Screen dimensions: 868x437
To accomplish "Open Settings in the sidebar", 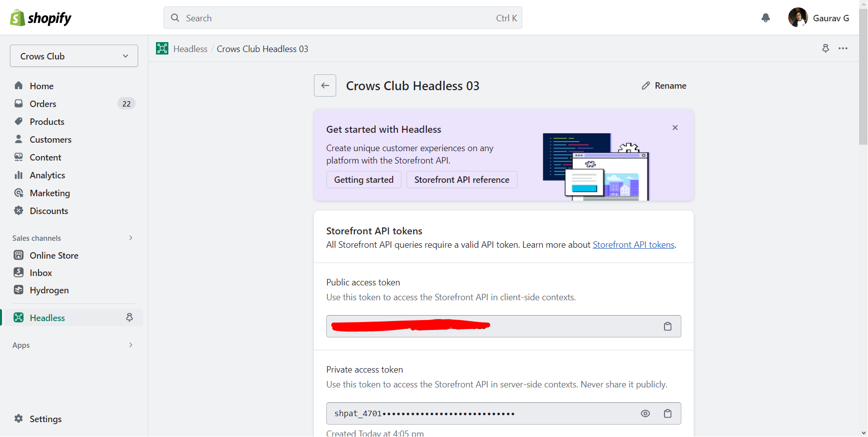I will 46,419.
